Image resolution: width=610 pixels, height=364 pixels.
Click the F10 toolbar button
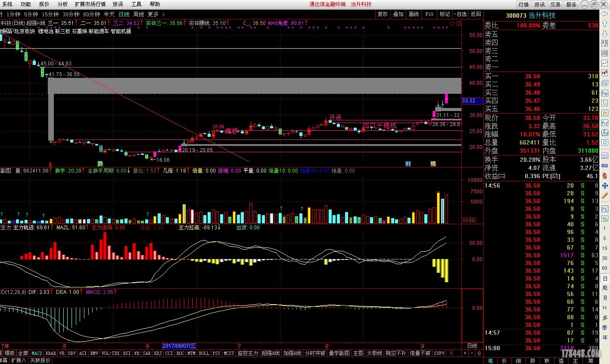429,14
